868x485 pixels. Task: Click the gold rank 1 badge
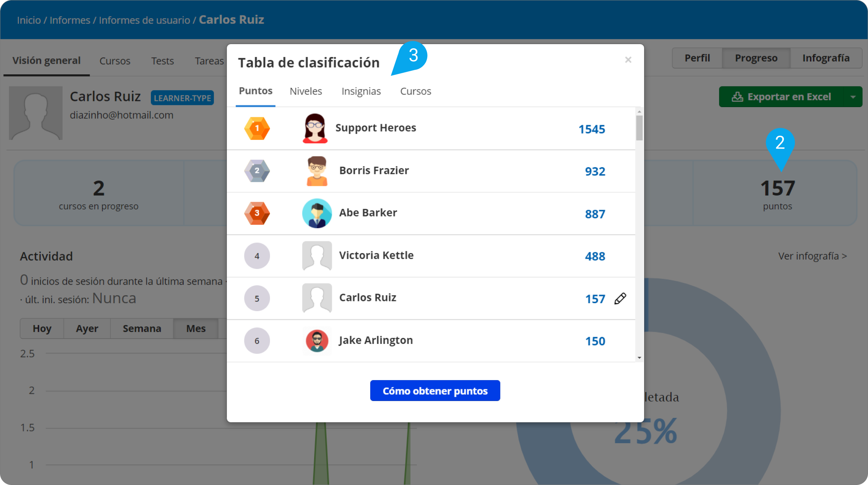[x=257, y=128]
